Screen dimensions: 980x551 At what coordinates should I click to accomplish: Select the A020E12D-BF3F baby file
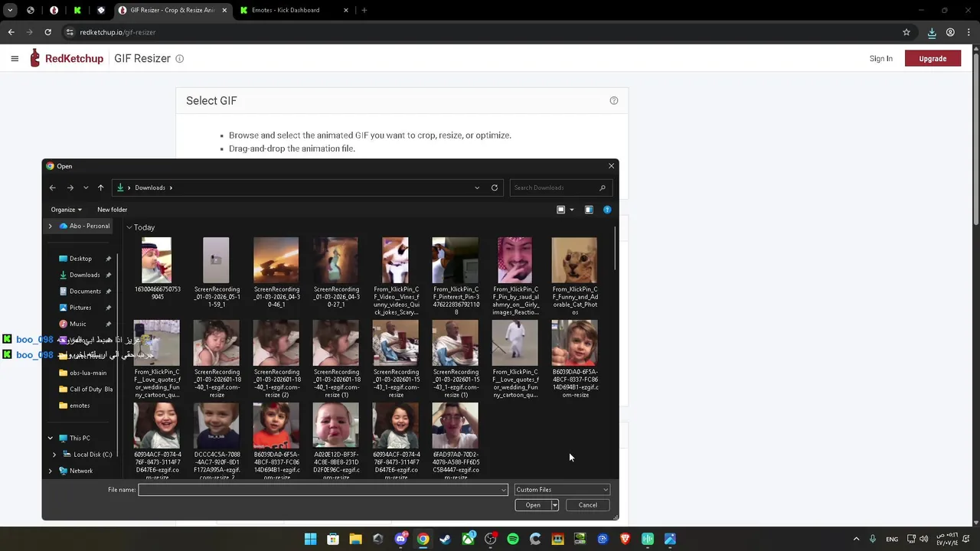click(x=336, y=442)
